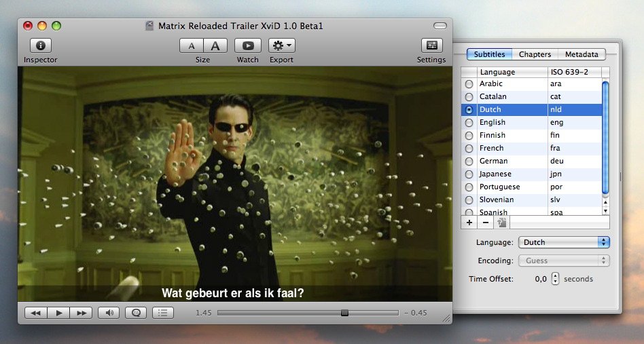The width and height of the screenshot is (644, 344).
Task: Switch to the Subtitles tab
Action: click(489, 54)
